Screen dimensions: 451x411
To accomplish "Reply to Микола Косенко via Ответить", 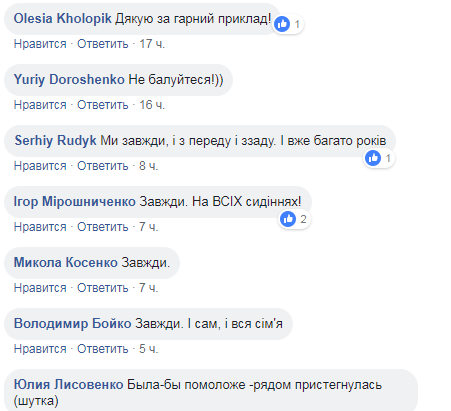I will coord(103,288).
